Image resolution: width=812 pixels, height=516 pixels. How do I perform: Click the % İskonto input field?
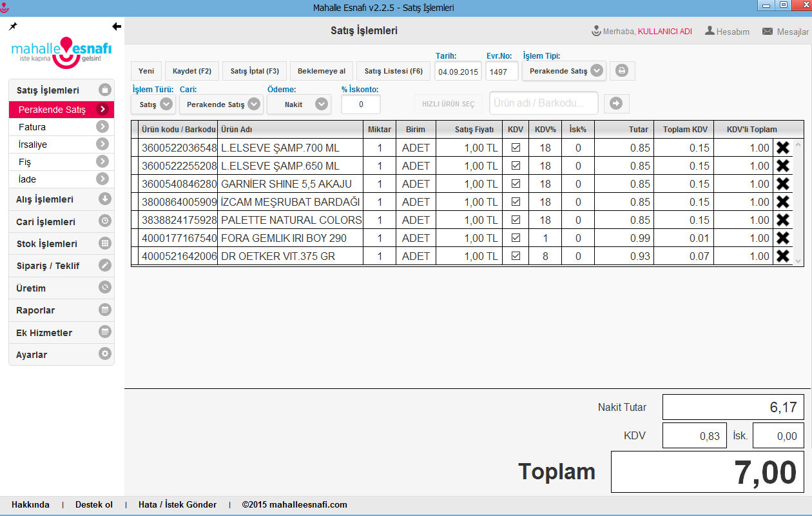point(361,104)
